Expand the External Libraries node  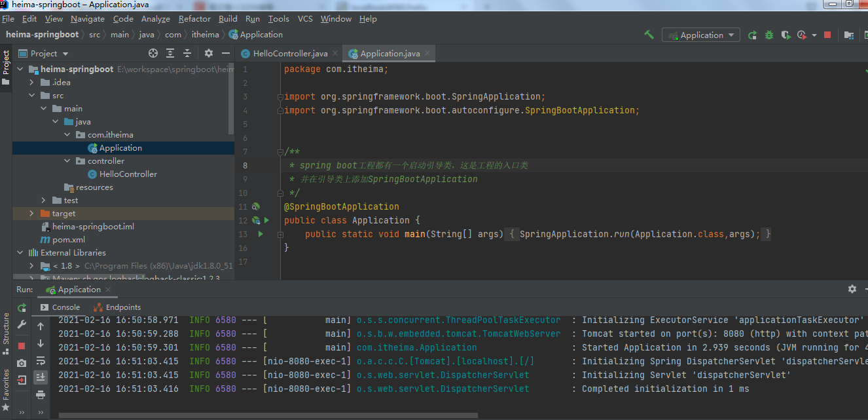tap(20, 252)
